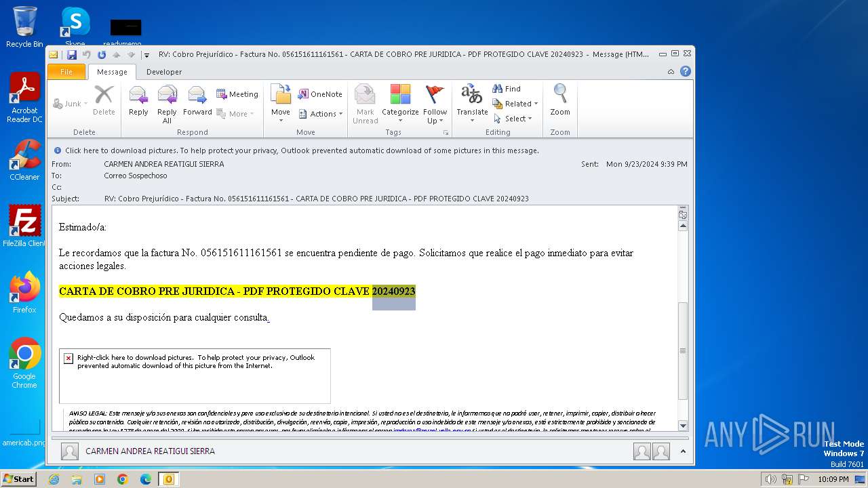
Task: Open Outlook Help question mark
Action: point(686,71)
